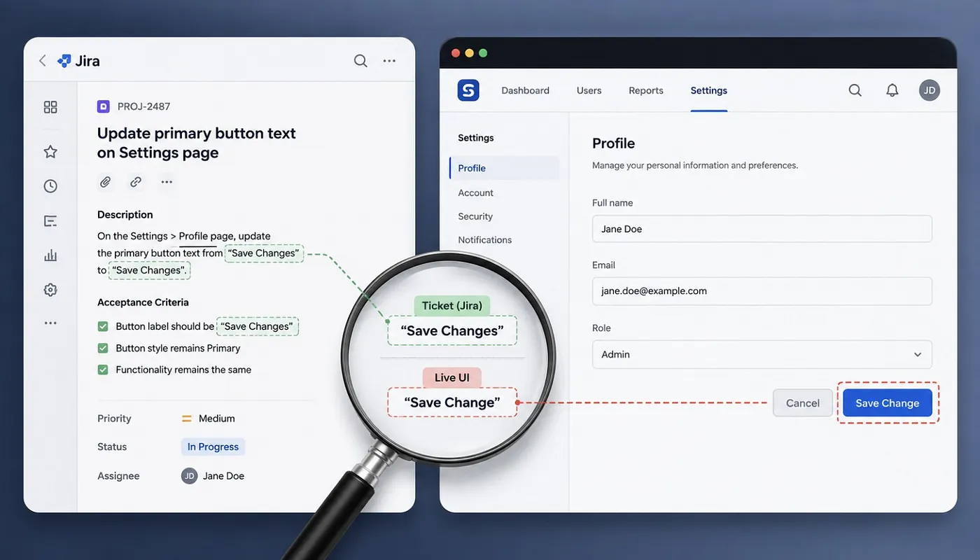The height and width of the screenshot is (560, 980).
Task: Click the Medium priority icon
Action: click(187, 419)
